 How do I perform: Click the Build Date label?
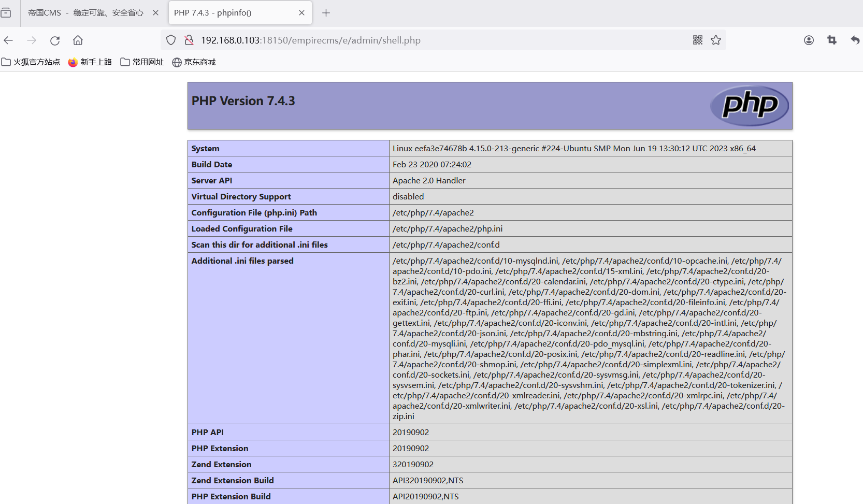click(212, 165)
